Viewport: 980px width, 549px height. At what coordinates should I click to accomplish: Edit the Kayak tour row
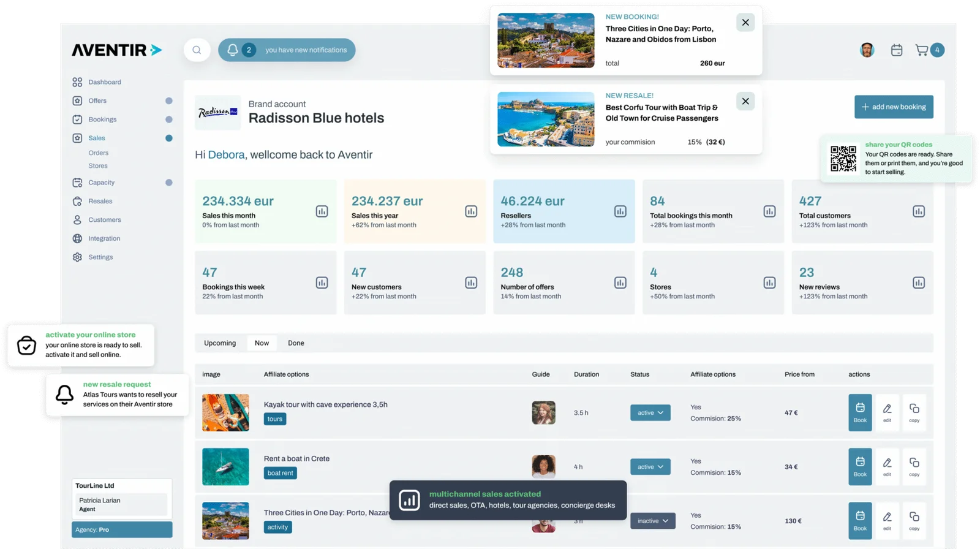pyautogui.click(x=887, y=412)
